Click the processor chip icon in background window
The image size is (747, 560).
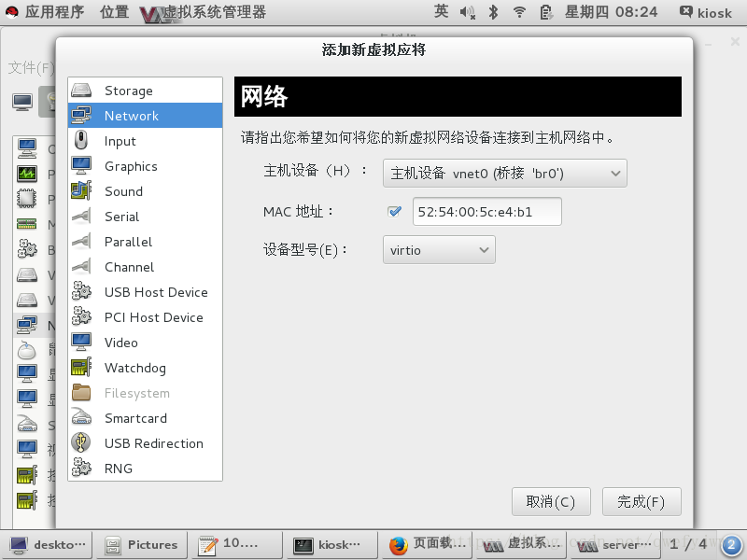pyautogui.click(x=27, y=199)
